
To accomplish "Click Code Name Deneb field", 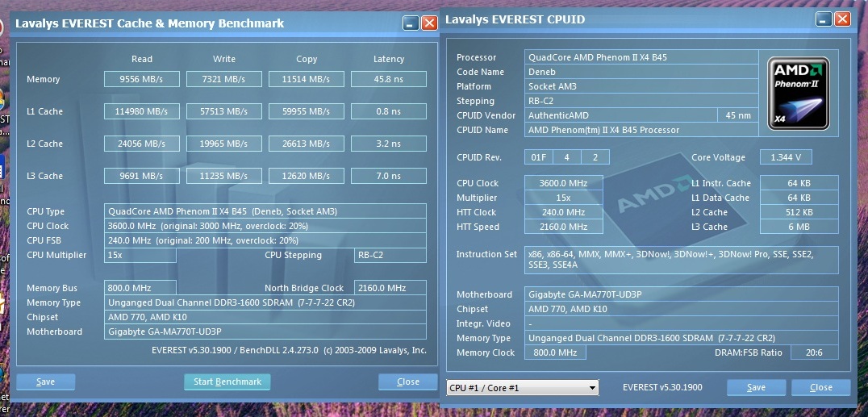I will click(x=641, y=72).
